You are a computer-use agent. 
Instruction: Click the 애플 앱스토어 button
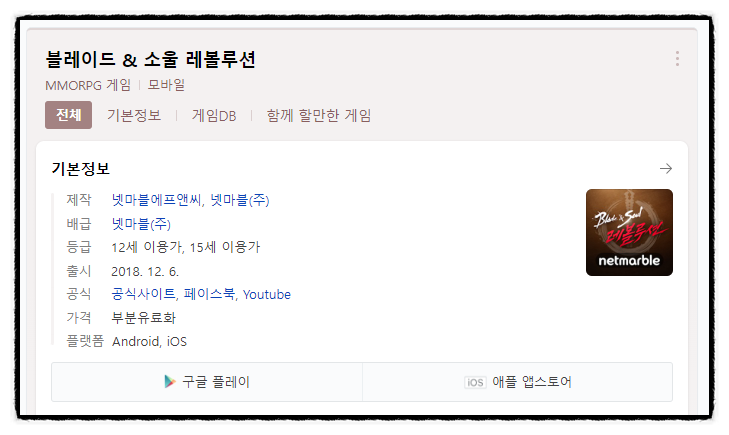517,382
